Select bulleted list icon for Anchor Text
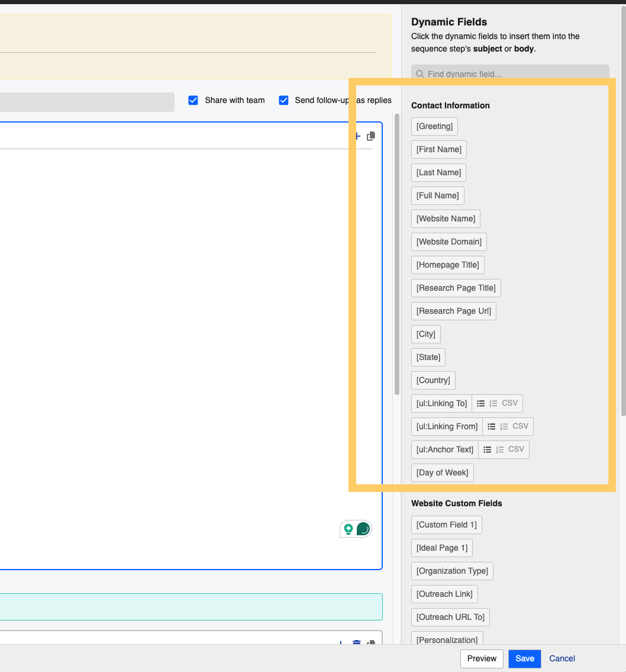626x672 pixels. click(488, 449)
